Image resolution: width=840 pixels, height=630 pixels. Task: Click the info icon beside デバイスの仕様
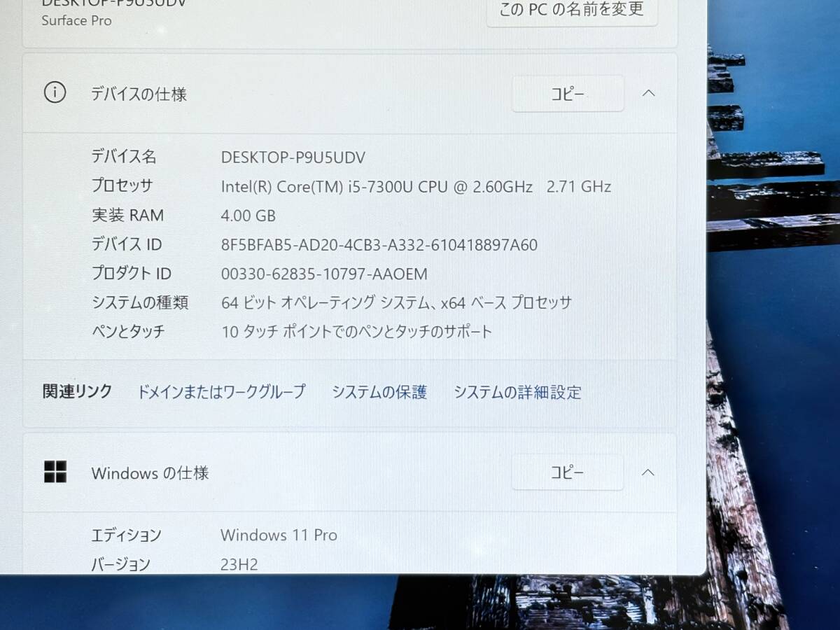tap(55, 92)
